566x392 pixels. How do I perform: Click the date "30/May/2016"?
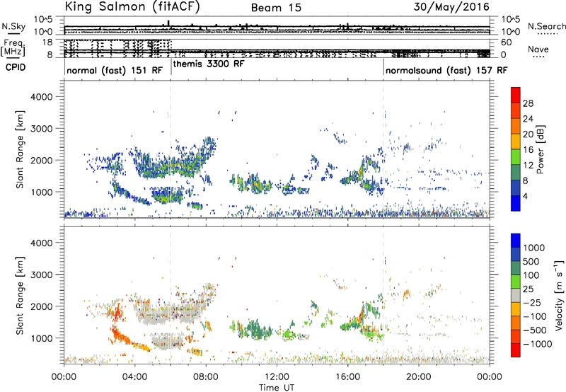(451, 7)
